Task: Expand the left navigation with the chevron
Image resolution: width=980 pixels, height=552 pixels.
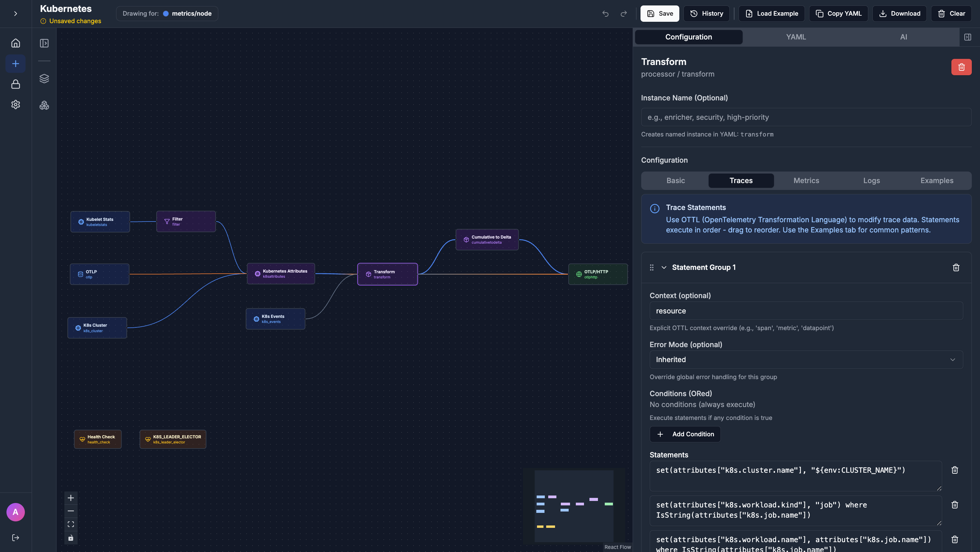Action: (15, 14)
